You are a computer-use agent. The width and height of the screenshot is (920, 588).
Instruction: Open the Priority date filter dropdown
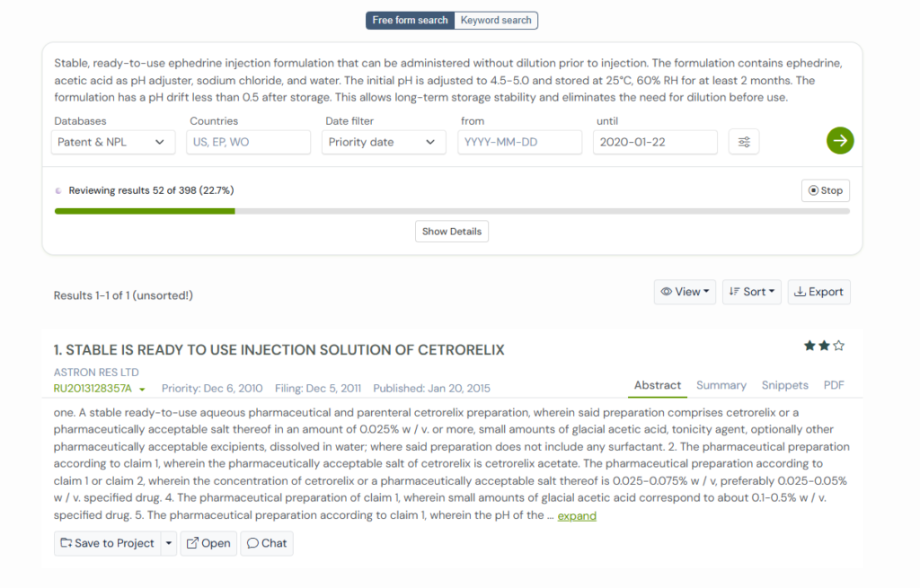click(x=384, y=142)
